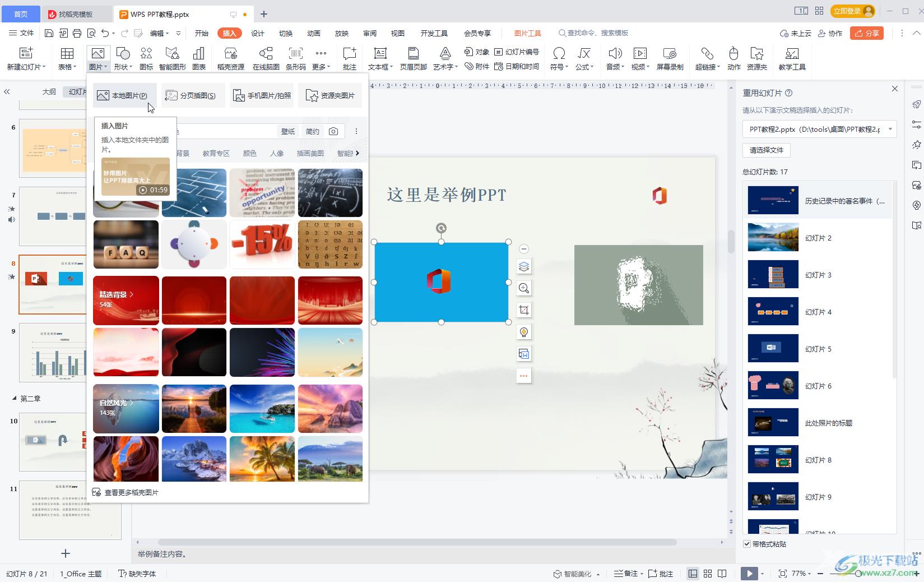
Task: Switch to normal view in status bar
Action: (x=693, y=574)
